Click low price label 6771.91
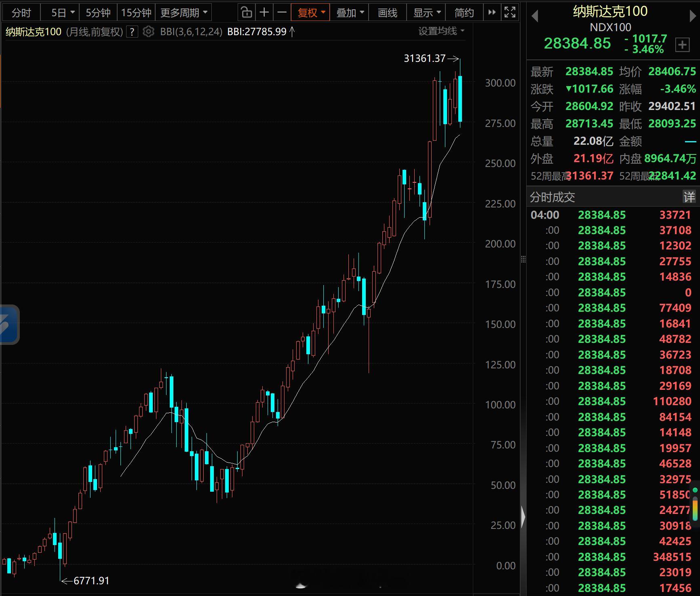The height and width of the screenshot is (596, 700). click(91, 581)
